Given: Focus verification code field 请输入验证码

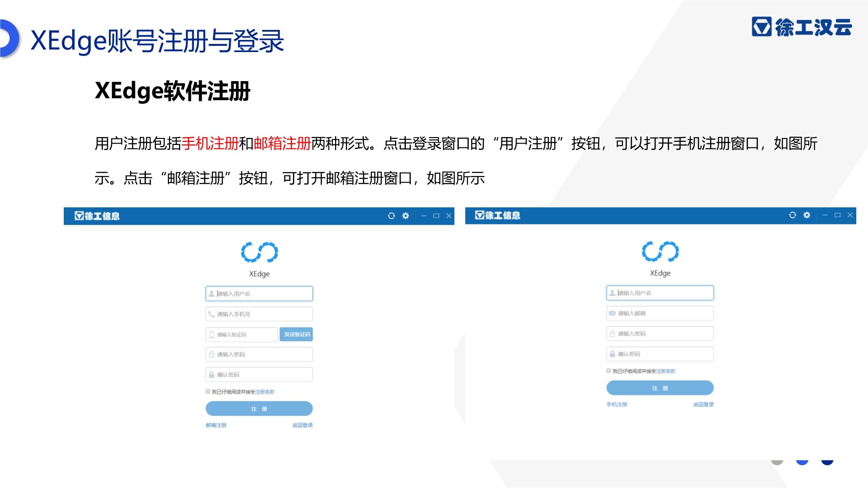Looking at the screenshot, I should (241, 334).
